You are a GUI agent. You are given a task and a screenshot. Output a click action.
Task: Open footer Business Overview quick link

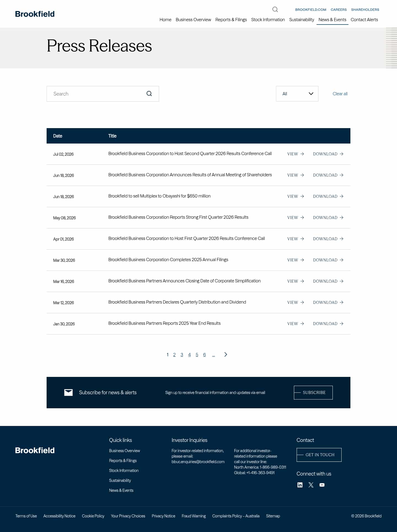pos(124,451)
